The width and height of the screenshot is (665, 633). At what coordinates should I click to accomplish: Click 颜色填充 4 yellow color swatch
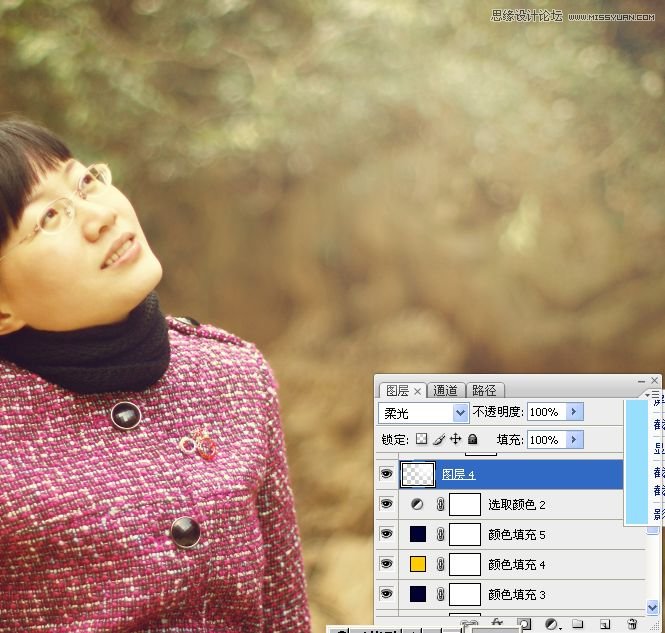[418, 564]
